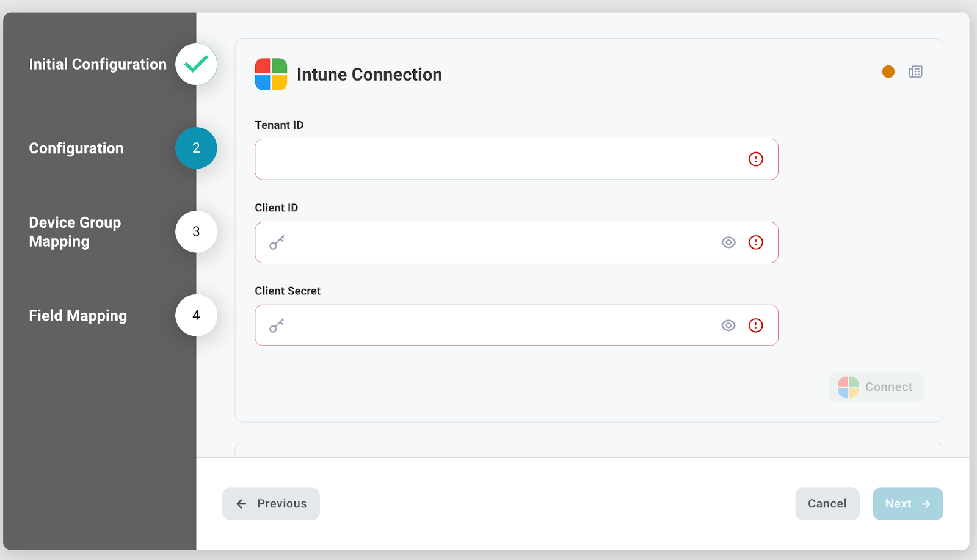
Task: Open the Device Group Mapping step
Action: tap(75, 232)
